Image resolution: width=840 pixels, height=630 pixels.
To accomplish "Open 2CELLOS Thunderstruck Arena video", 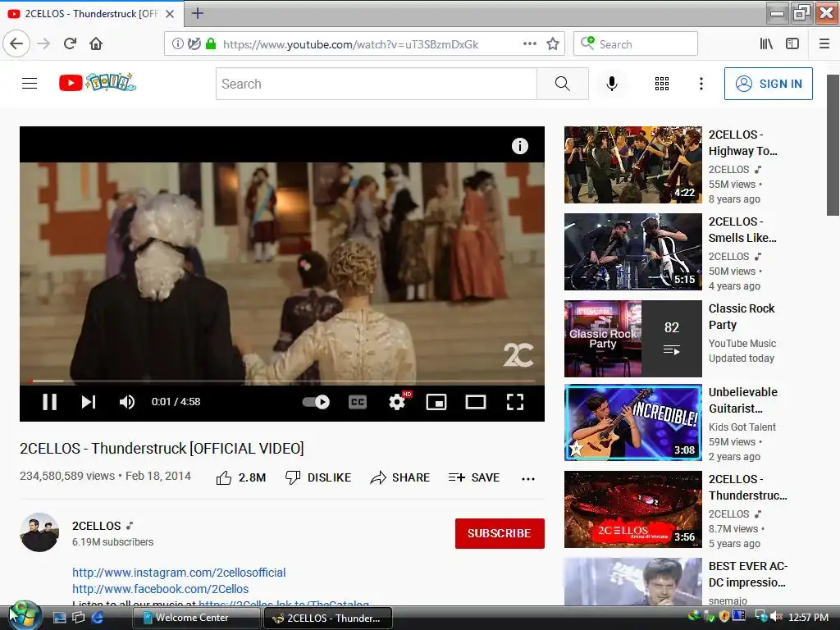I will pyautogui.click(x=632, y=509).
